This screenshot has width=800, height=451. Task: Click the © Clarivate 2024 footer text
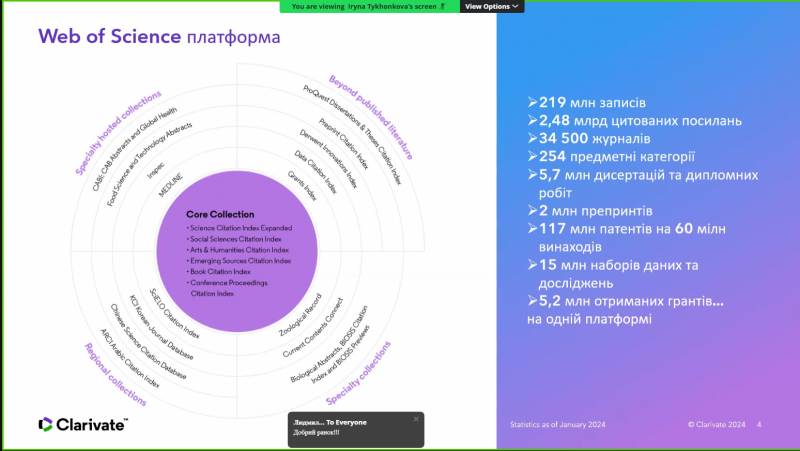[716, 424]
